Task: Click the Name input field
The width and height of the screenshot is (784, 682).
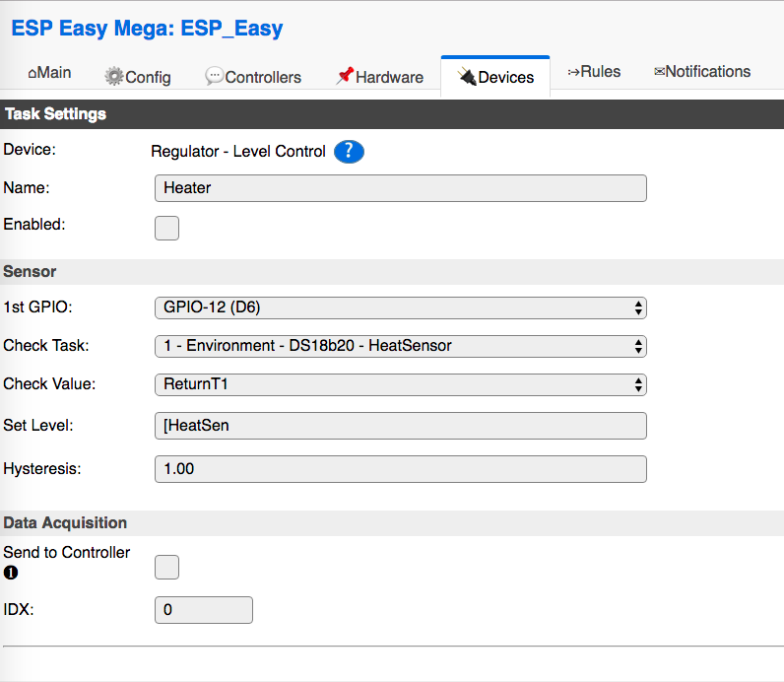Action: click(401, 188)
